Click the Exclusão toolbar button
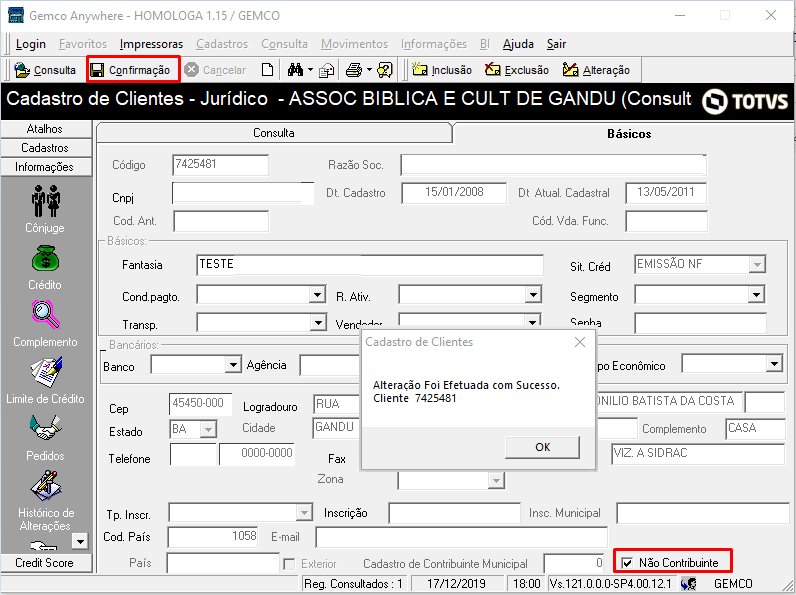 [x=517, y=70]
